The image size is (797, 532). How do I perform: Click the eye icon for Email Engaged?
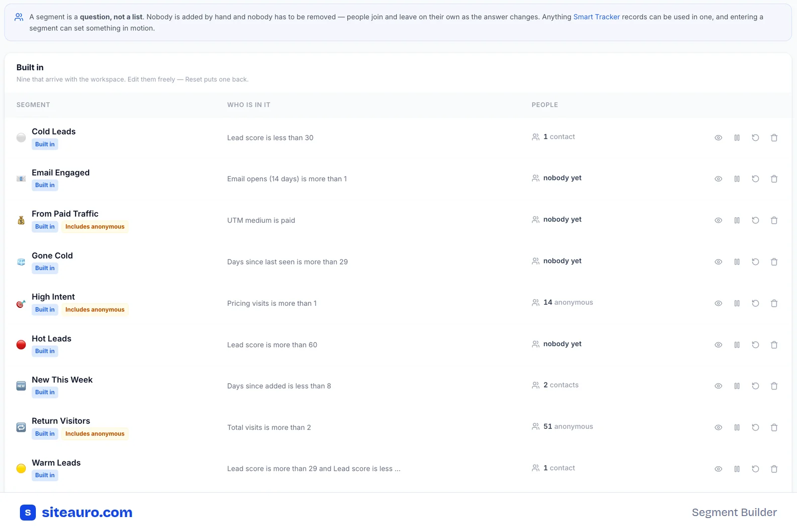point(718,179)
